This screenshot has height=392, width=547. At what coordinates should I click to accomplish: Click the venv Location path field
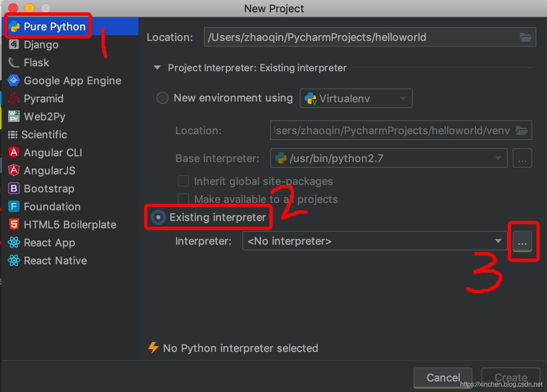[401, 131]
